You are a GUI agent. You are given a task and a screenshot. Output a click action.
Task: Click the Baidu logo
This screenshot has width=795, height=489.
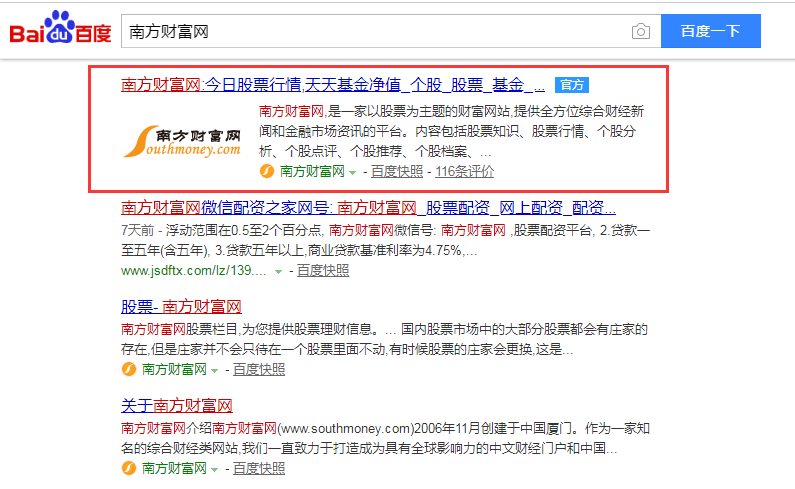tap(60, 28)
